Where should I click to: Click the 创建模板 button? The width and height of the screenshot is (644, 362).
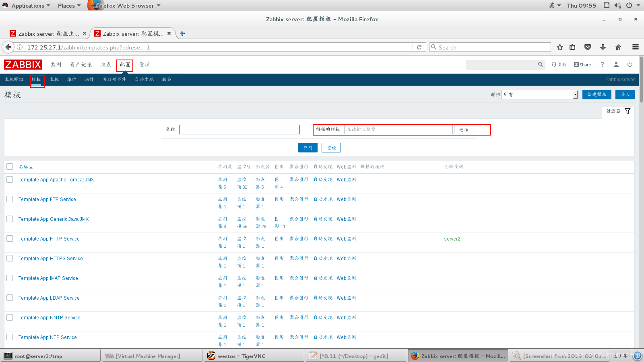[x=597, y=95]
